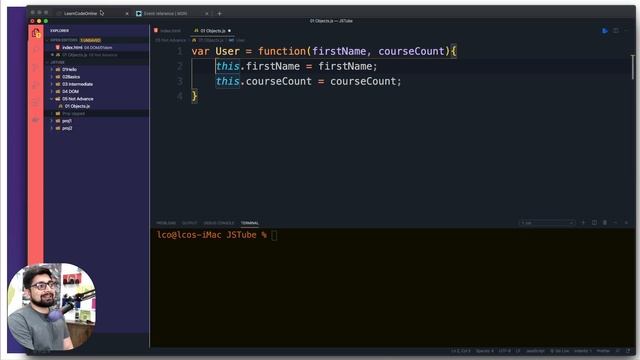The image size is (640, 360).
Task: Expand the 03 Intermediate folder
Action: coord(52,84)
